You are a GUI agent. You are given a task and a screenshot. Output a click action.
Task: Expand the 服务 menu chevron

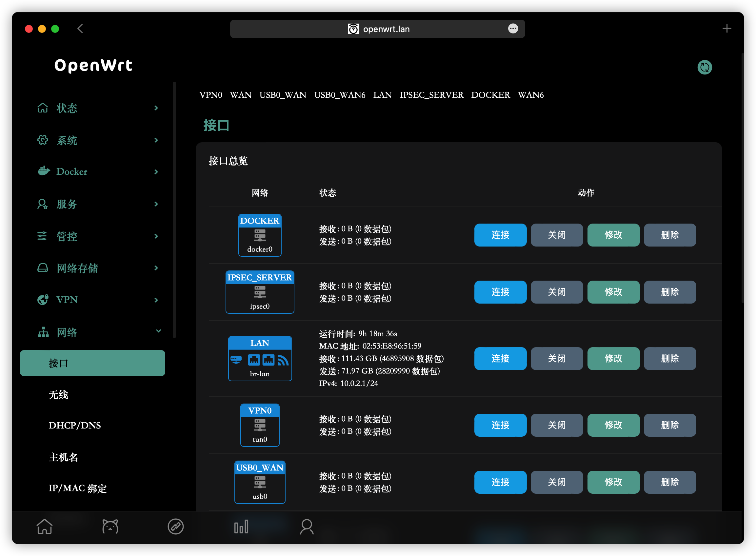point(156,204)
